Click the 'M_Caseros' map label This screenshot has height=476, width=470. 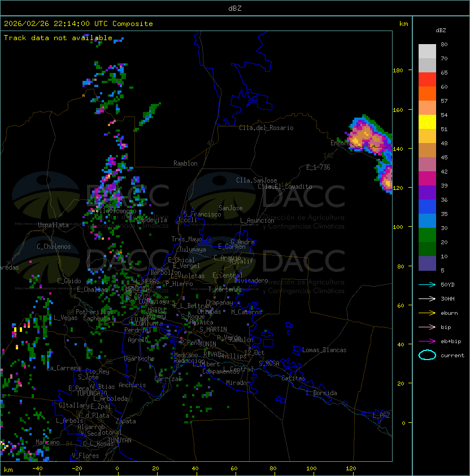[x=246, y=311]
